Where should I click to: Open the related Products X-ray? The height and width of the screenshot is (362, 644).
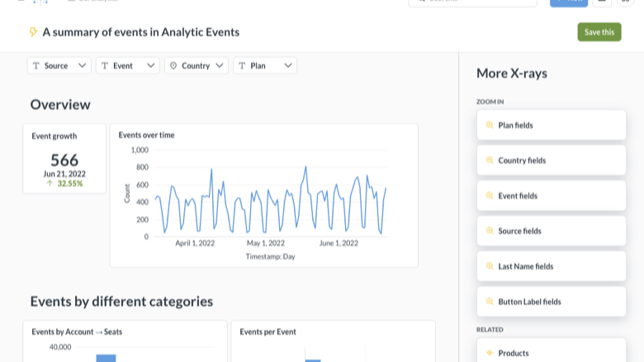pyautogui.click(x=552, y=351)
